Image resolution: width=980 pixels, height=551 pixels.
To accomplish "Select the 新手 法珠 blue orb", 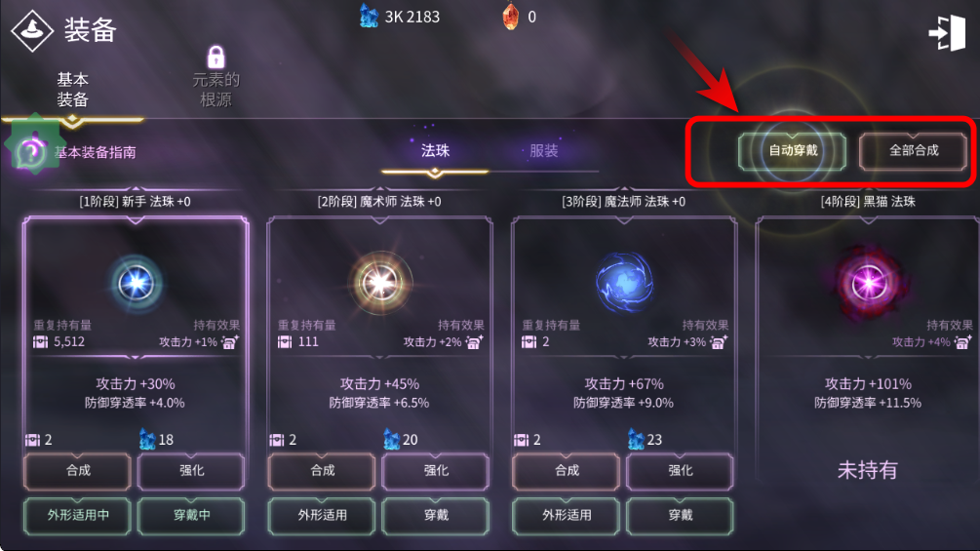I will 136,283.
